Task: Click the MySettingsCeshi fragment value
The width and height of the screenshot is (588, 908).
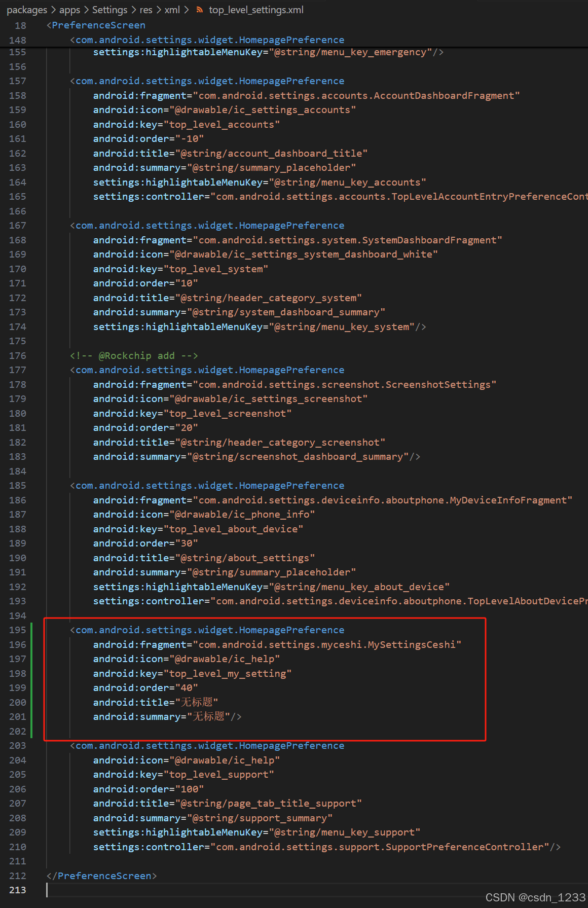Action: [327, 645]
